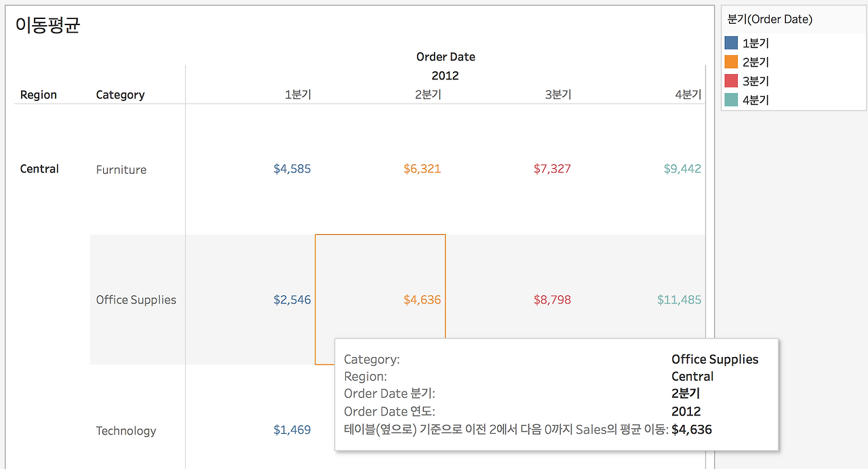The width and height of the screenshot is (868, 469).
Task: Select the 4분기 column header
Action: [x=688, y=95]
